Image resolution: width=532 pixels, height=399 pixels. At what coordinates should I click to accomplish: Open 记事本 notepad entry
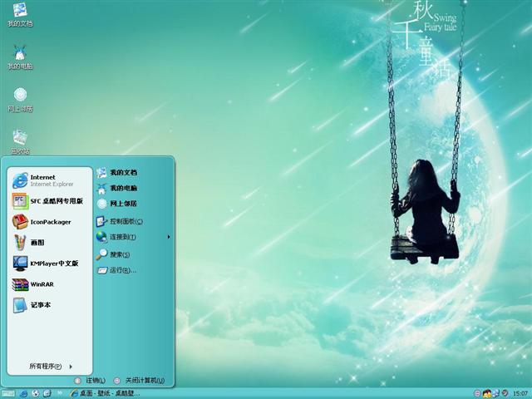click(x=50, y=305)
